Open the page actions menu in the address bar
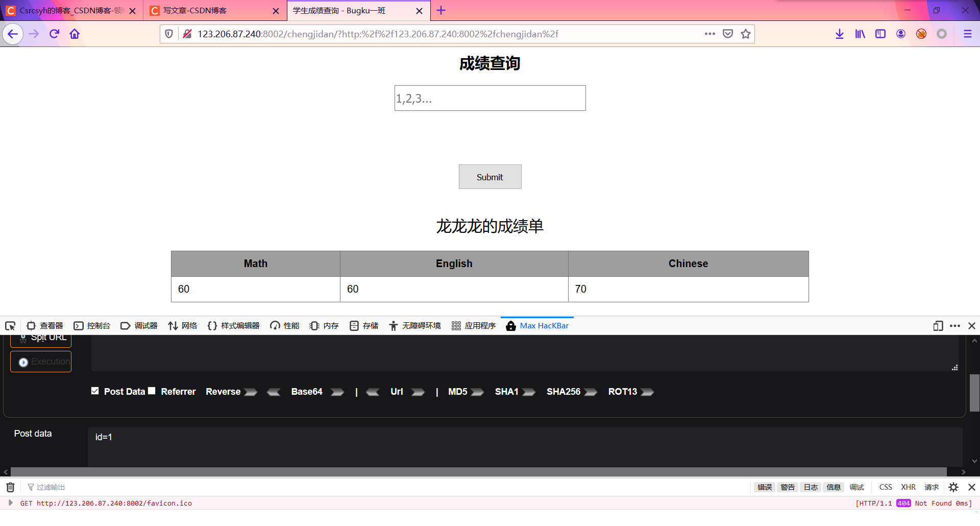 [x=709, y=34]
